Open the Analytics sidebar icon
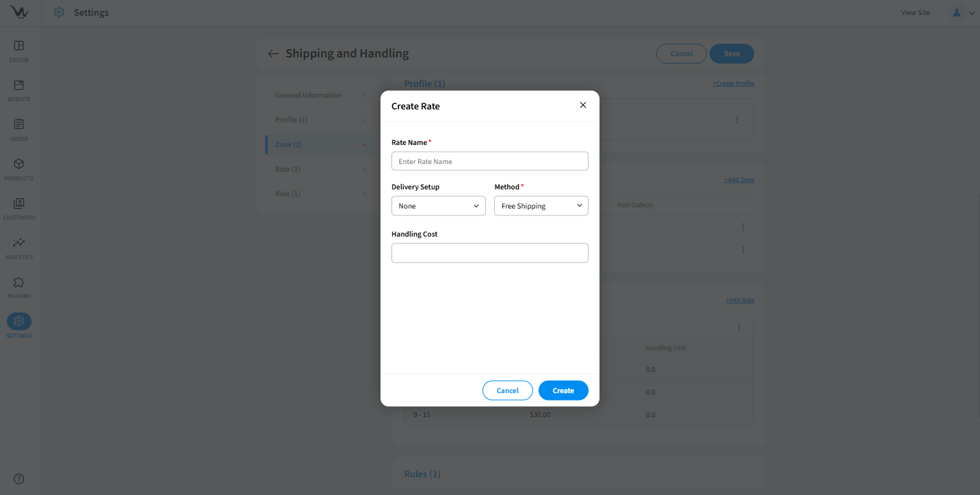The width and height of the screenshot is (980, 495). tap(19, 243)
